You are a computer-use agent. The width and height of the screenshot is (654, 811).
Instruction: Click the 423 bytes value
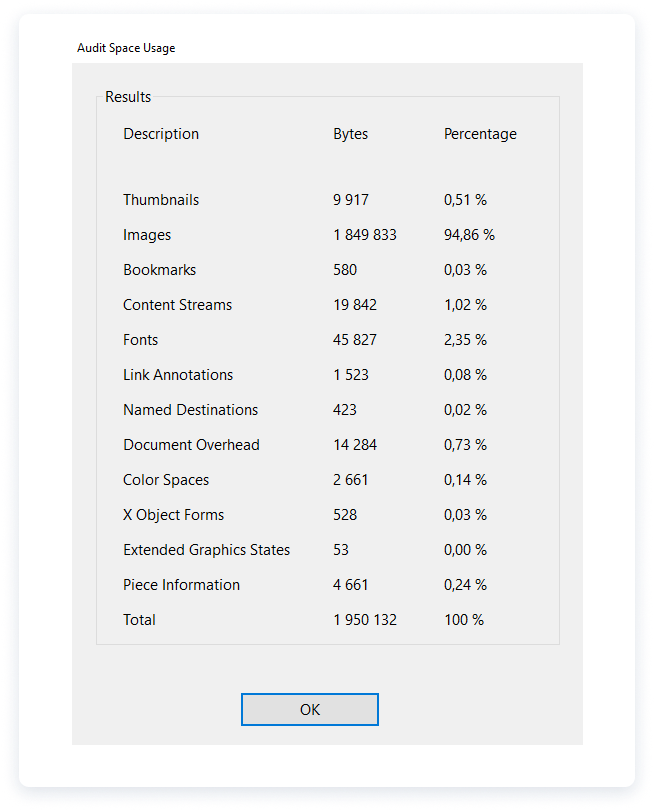345,410
